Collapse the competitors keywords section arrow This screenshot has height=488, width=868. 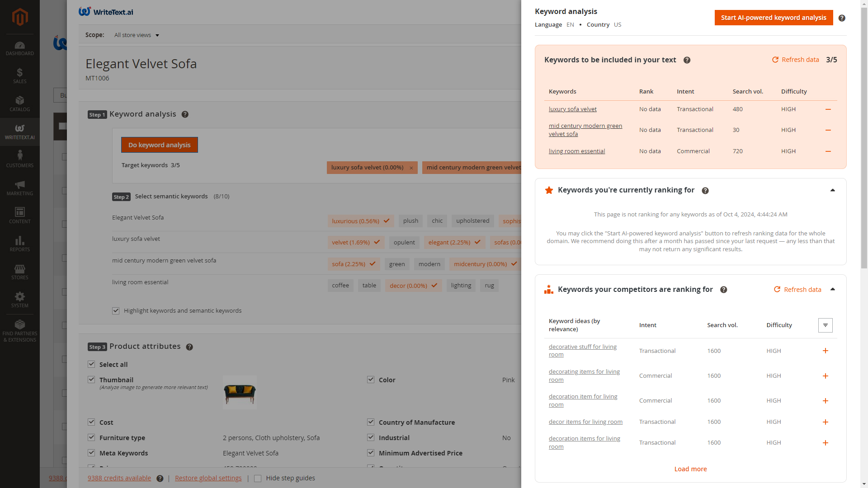832,290
